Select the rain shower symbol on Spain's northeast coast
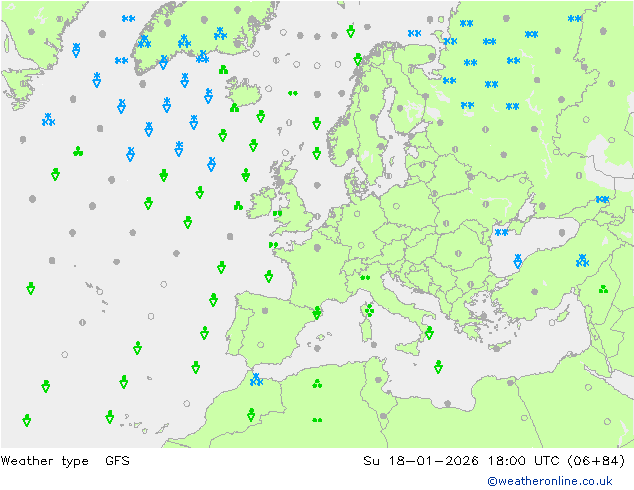This screenshot has height=490, width=634. pyautogui.click(x=317, y=313)
